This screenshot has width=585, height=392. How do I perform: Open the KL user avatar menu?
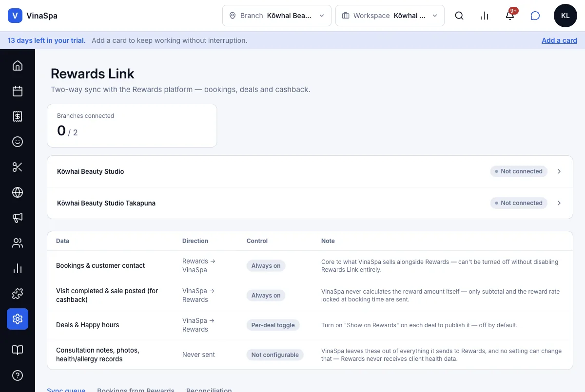tap(565, 16)
